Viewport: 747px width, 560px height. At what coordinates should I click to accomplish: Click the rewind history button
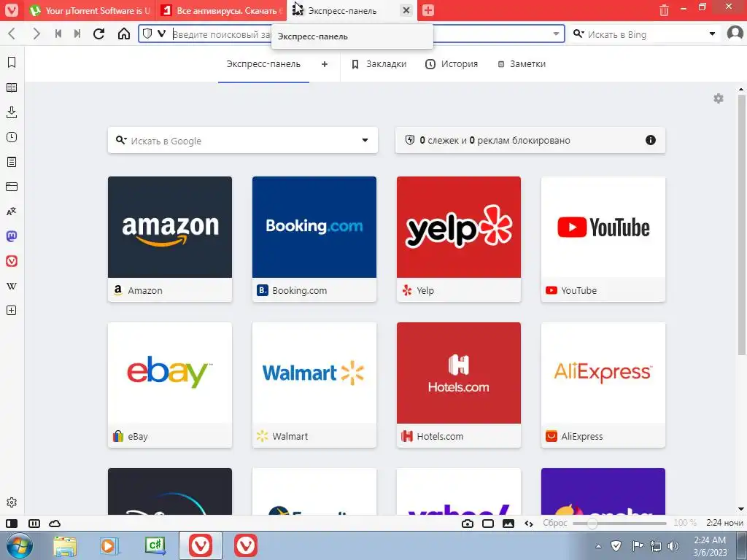(58, 34)
